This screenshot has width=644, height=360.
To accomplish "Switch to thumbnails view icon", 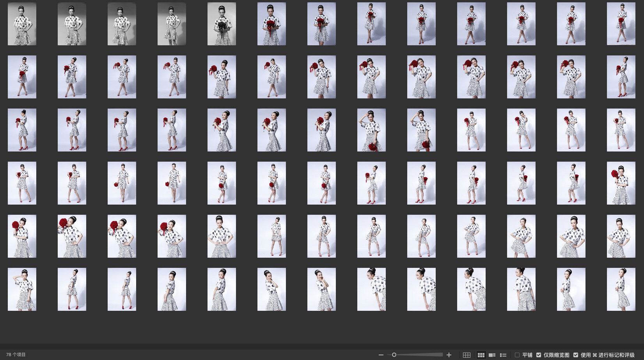I will [481, 355].
